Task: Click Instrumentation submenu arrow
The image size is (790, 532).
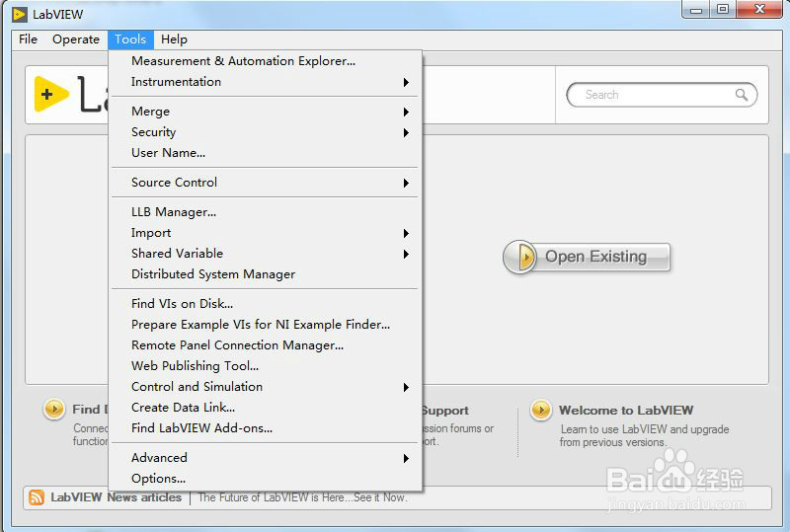Action: 406,82
